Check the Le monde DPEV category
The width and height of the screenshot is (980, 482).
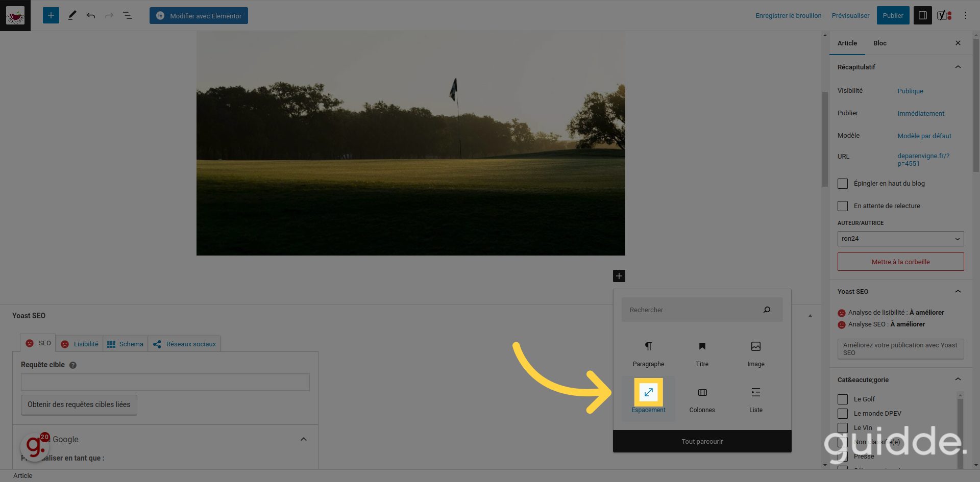[x=843, y=414]
